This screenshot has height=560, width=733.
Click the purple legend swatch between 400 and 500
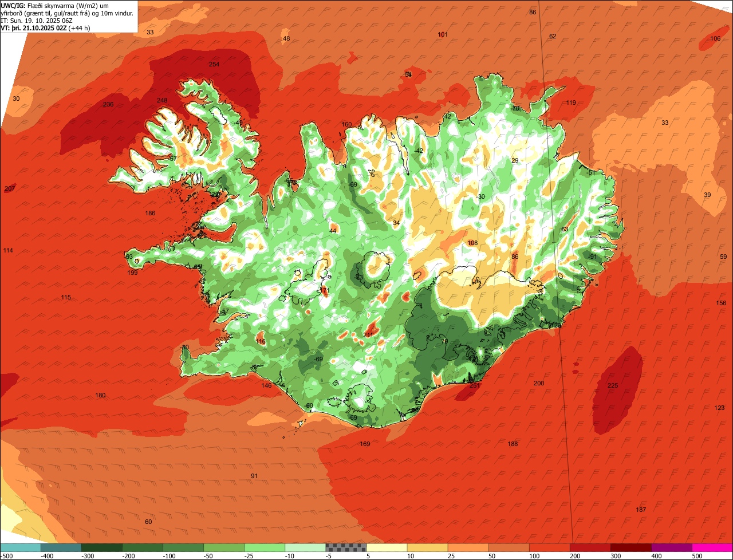click(x=672, y=547)
